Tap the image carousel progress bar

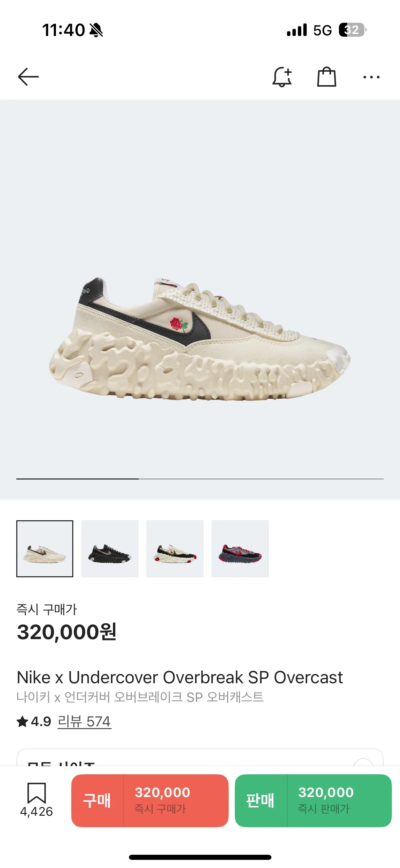200,479
